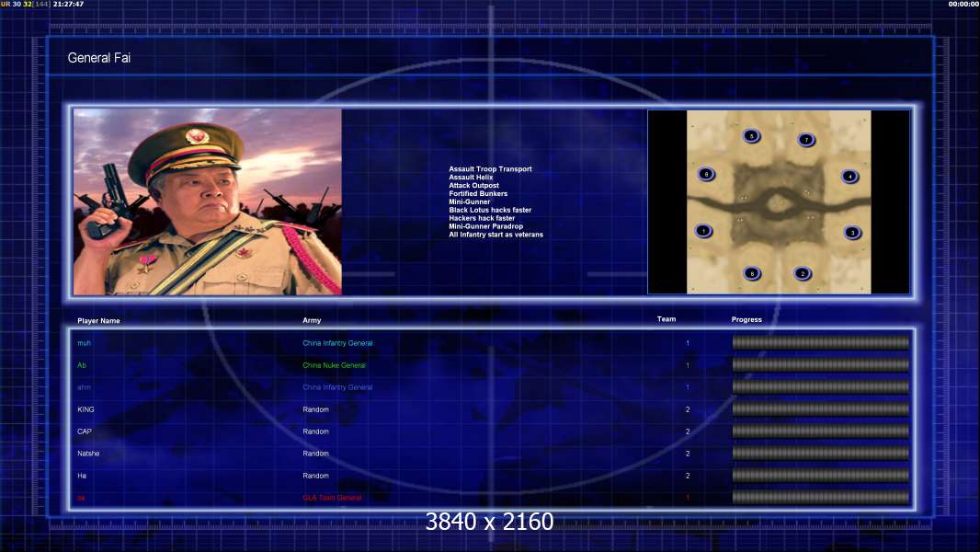Click the 'Random' army in Natshe's row
Screen dimensions: 980x552
tap(315, 454)
